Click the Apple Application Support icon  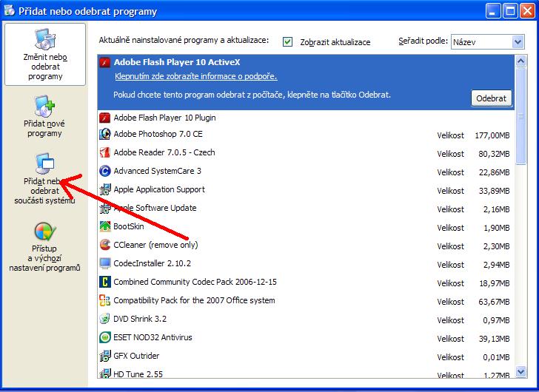[x=105, y=190]
